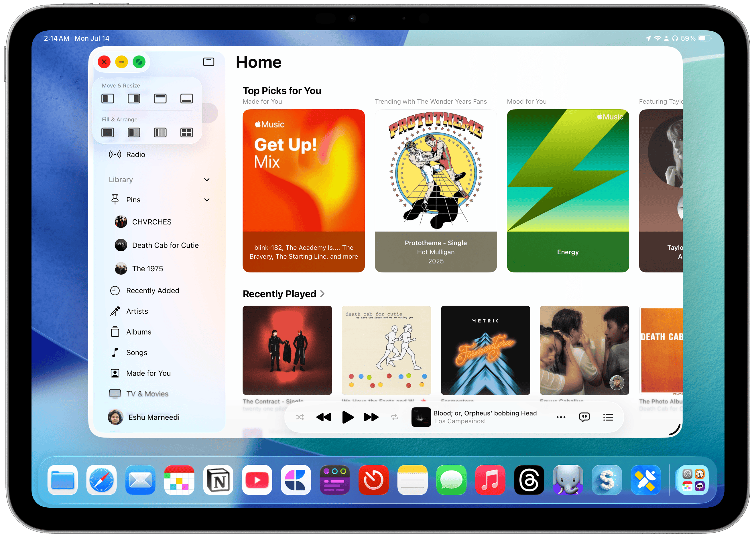Skip to the next track
The image size is (756, 538).
click(371, 418)
